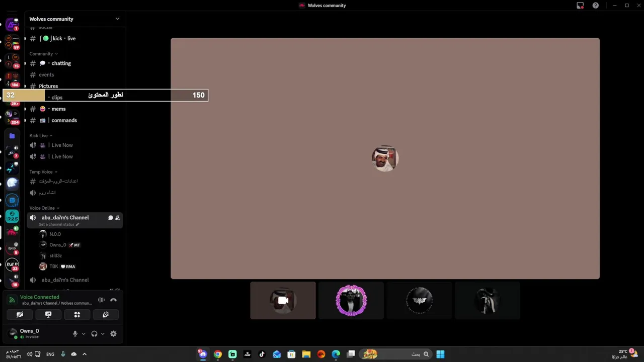Open the chatting channel

(x=74, y=63)
